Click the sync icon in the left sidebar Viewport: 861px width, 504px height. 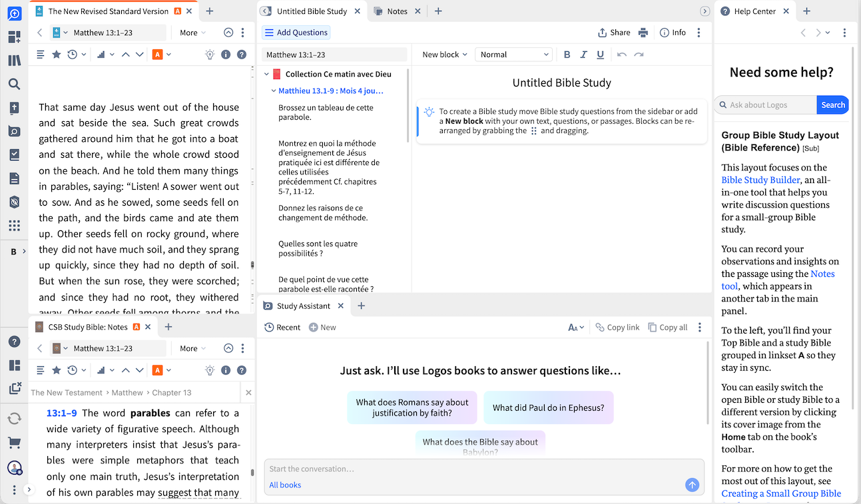[x=14, y=418]
